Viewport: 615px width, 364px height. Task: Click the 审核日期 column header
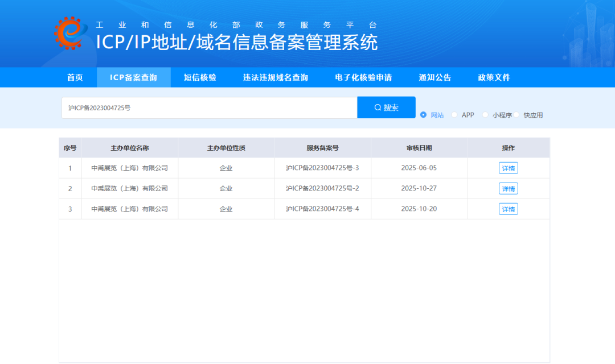pos(419,147)
